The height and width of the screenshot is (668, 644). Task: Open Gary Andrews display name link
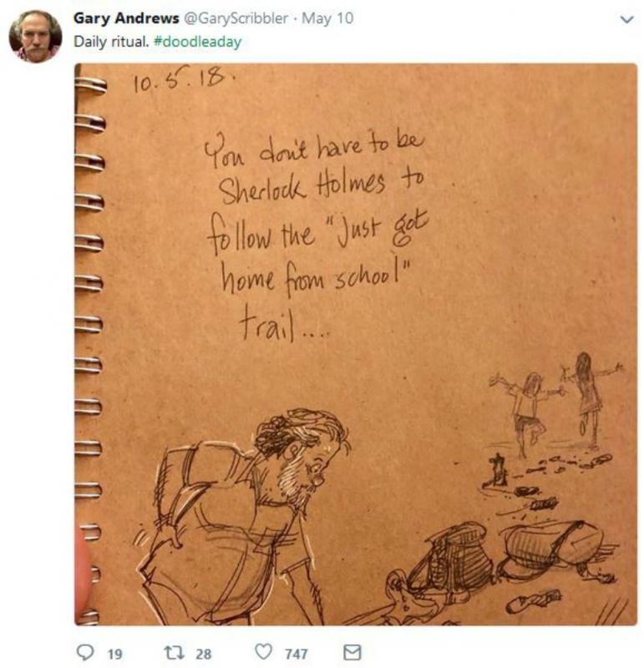126,18
